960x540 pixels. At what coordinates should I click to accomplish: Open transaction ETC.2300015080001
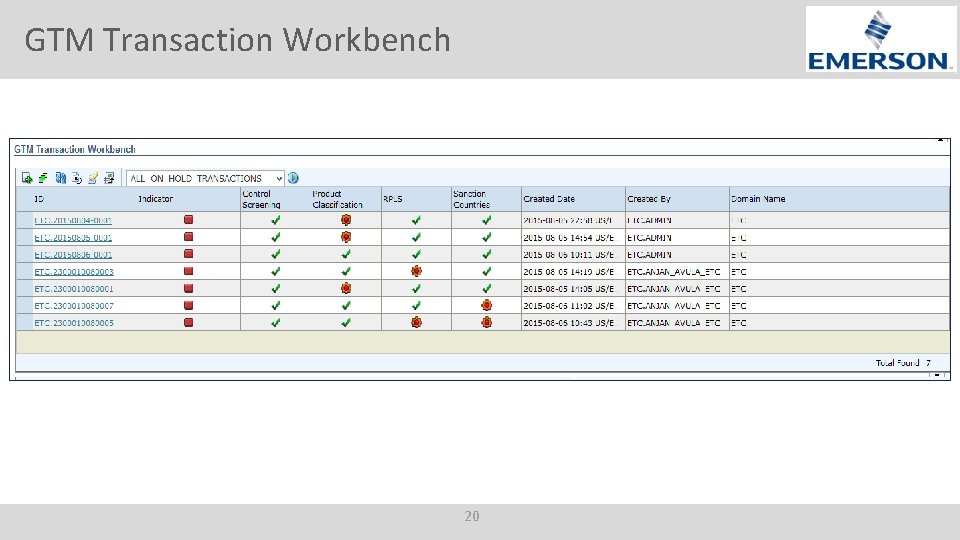coord(74,289)
